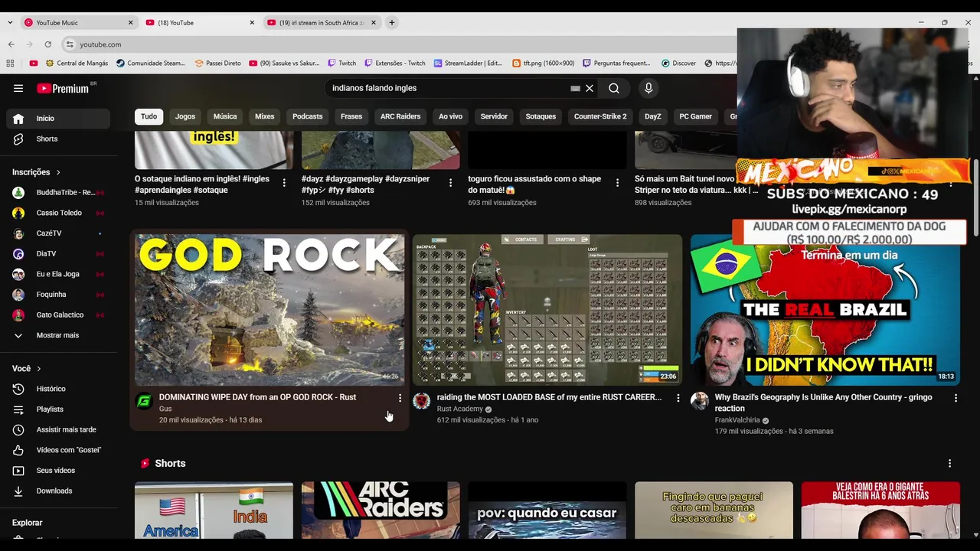980x551 pixels.
Task: Select the Tudo filter chip
Action: (149, 116)
